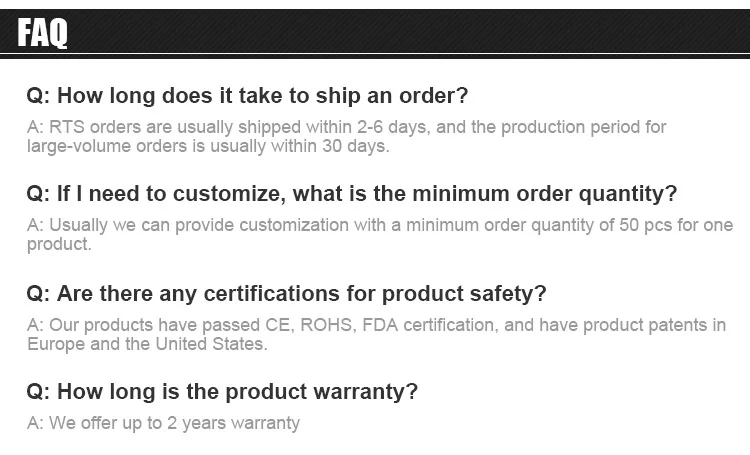Click the 'Q:' before customize question
This screenshot has height=455, width=750.
point(38,193)
